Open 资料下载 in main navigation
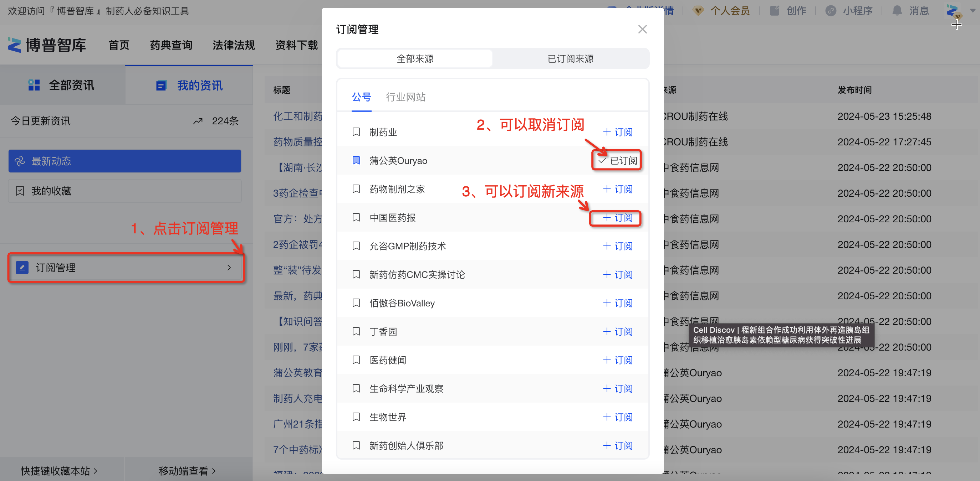 296,45
